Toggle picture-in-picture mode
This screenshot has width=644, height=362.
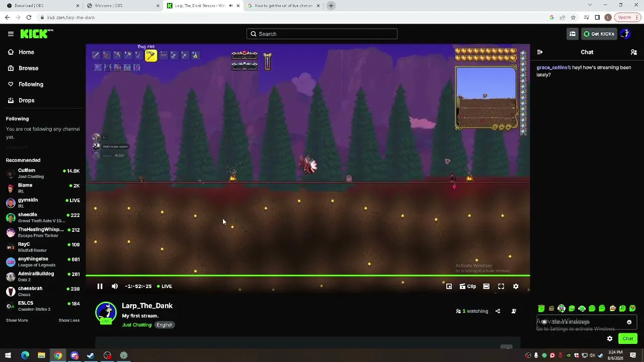click(x=449, y=286)
